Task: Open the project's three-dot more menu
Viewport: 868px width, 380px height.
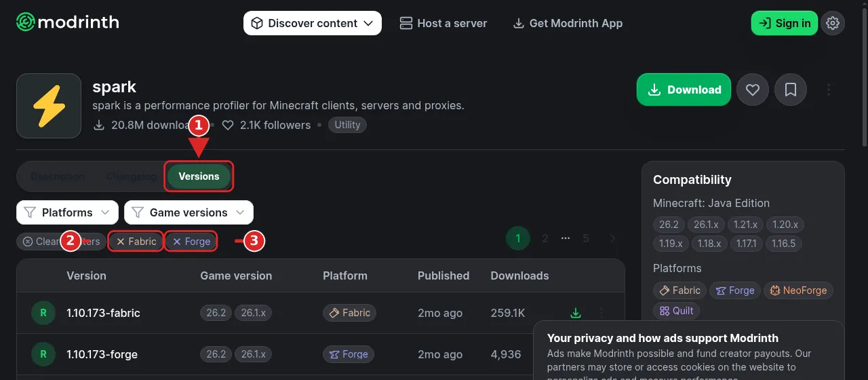Action: pos(829,90)
